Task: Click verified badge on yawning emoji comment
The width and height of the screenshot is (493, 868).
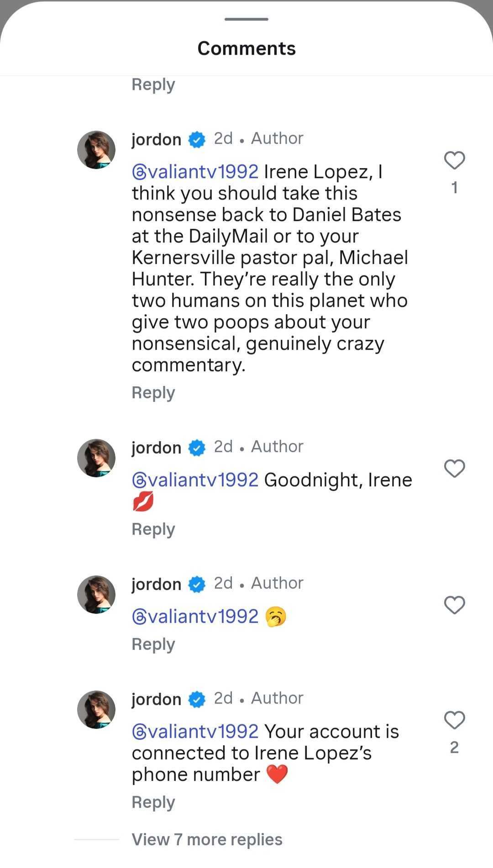Action: [197, 584]
